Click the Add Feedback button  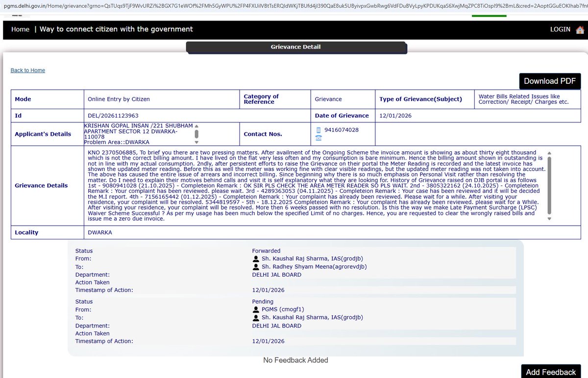point(551,372)
